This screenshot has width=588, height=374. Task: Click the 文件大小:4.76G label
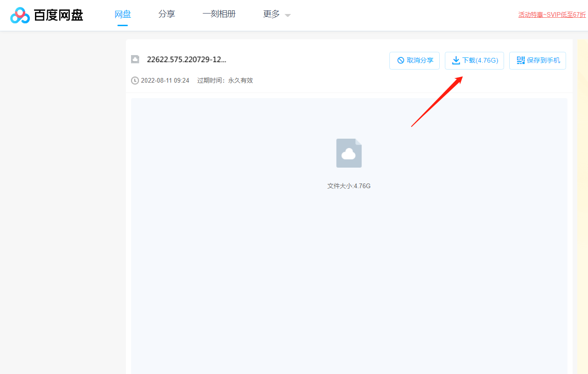(x=349, y=186)
